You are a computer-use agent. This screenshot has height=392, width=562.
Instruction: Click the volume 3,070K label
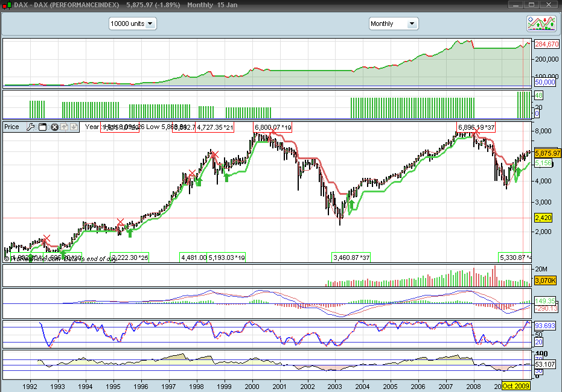coord(545,280)
